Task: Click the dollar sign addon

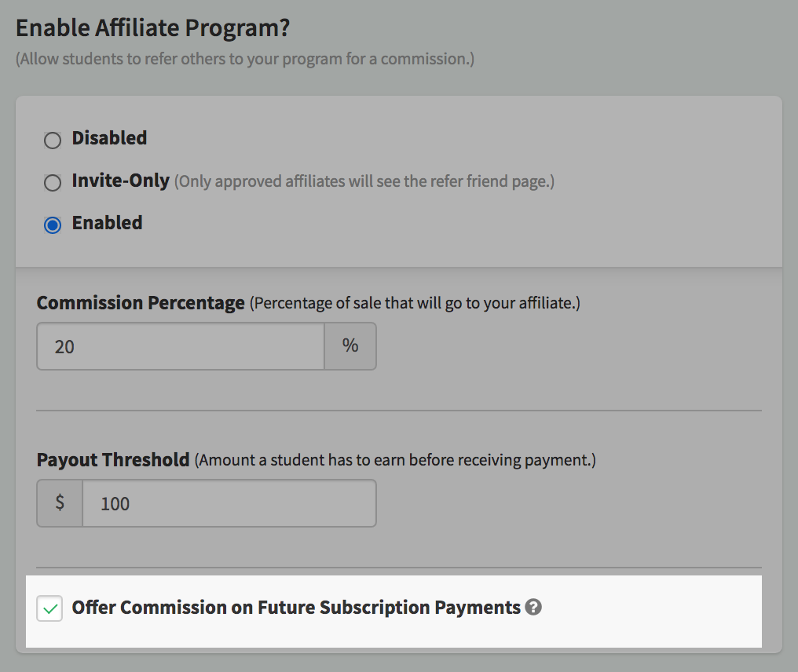Action: (x=60, y=503)
